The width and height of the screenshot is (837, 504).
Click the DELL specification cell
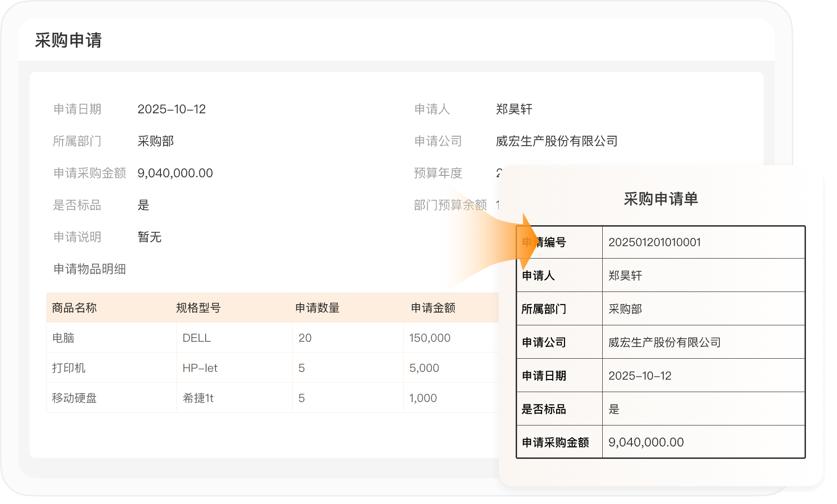click(197, 338)
